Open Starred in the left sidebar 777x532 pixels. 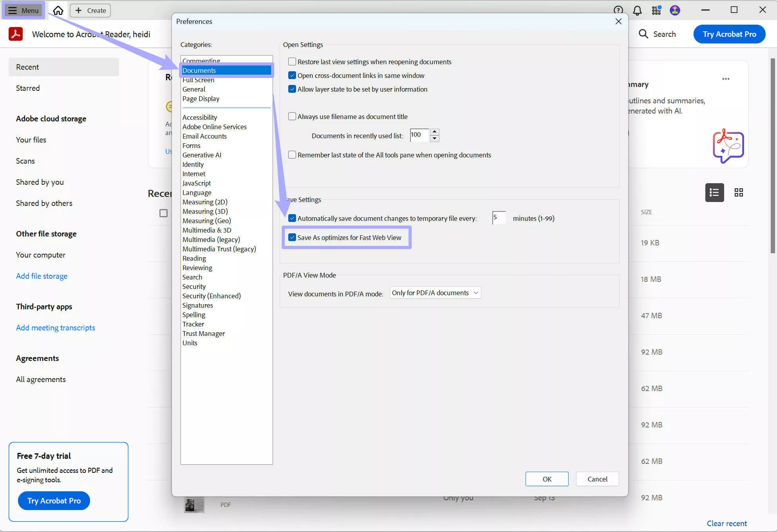coord(28,88)
